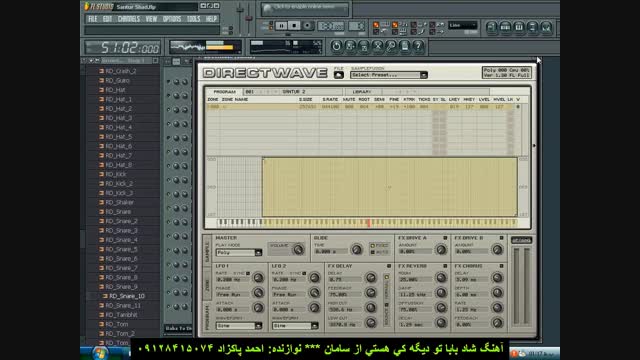The width and height of the screenshot is (640, 360).
Task: Click the FX Reverb Room knob
Action: tap(441, 278)
